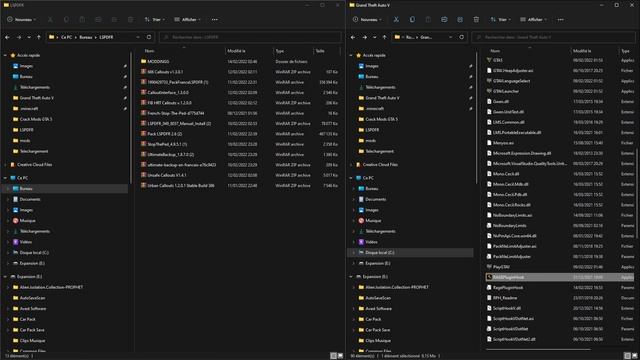Open Nouveau dropdown in Grand Theft Auto V window

(x=367, y=20)
